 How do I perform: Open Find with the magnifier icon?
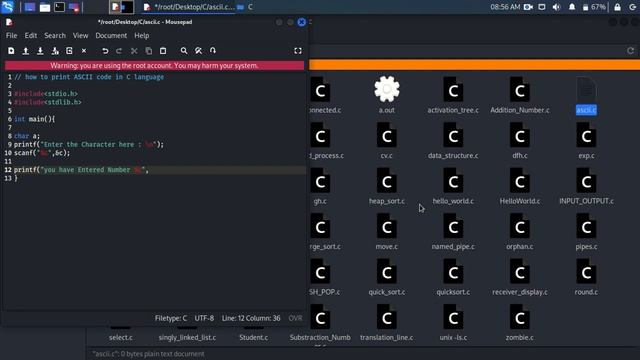[184, 51]
